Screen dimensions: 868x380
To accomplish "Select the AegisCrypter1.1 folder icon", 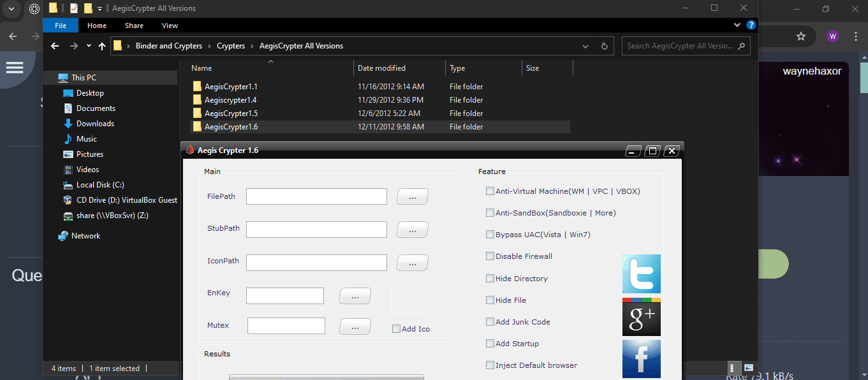I will coord(198,86).
